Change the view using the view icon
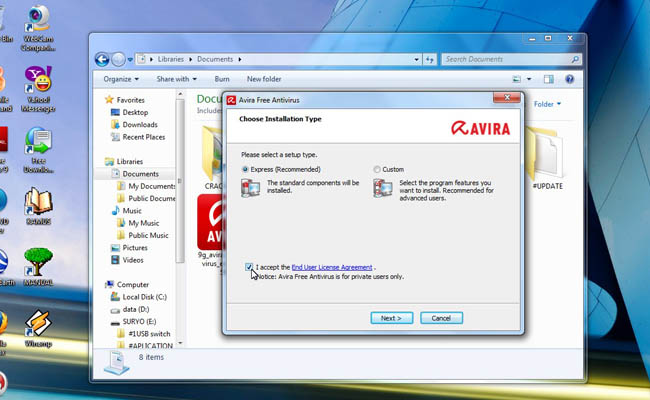Viewport: 650px width, 400px height. (x=517, y=79)
